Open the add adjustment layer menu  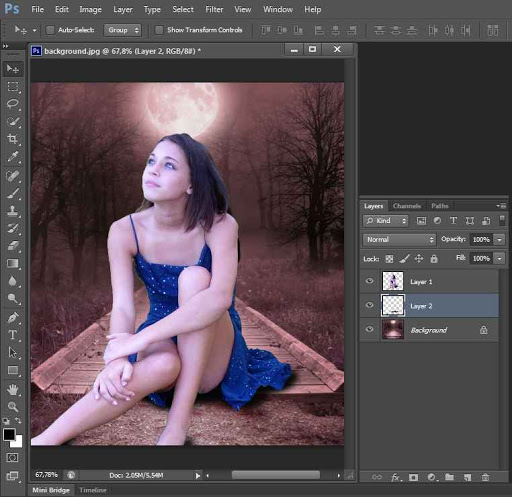point(432,477)
